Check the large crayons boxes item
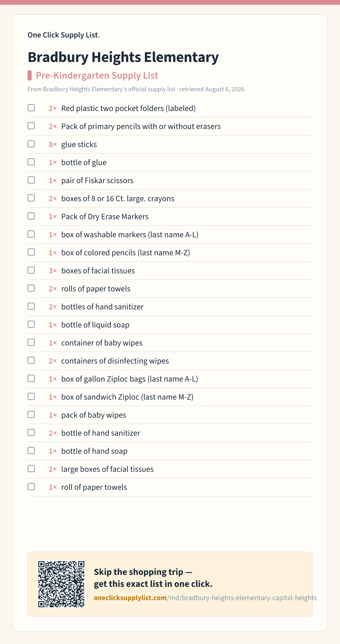Image resolution: width=340 pixels, height=644 pixels. [31, 198]
